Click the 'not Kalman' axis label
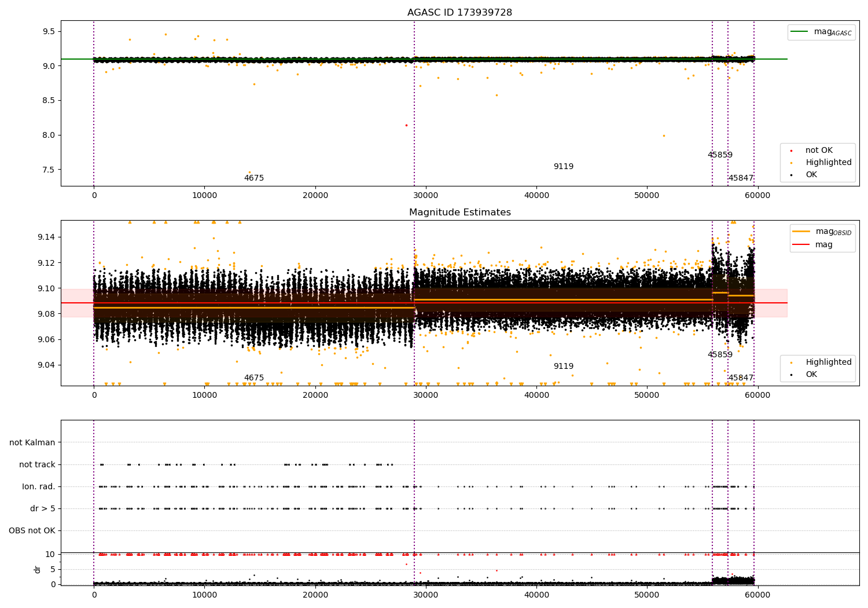Image resolution: width=868 pixels, height=608 pixels. point(32,443)
